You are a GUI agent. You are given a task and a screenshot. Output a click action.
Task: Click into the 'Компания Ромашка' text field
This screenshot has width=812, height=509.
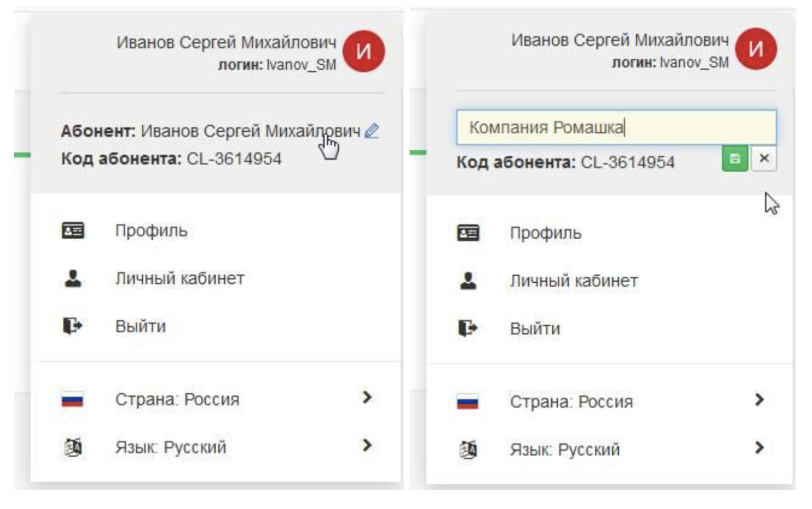[x=616, y=128]
